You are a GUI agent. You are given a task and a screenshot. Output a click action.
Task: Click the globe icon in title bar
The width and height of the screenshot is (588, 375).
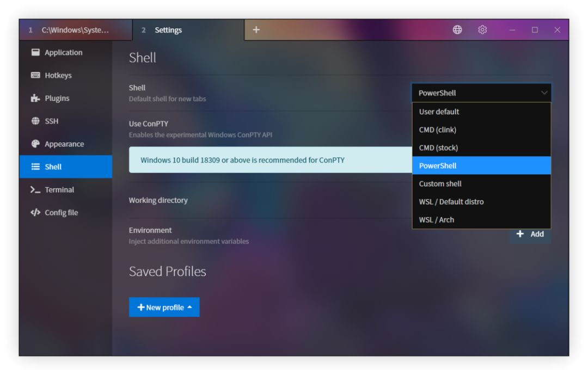tap(457, 29)
